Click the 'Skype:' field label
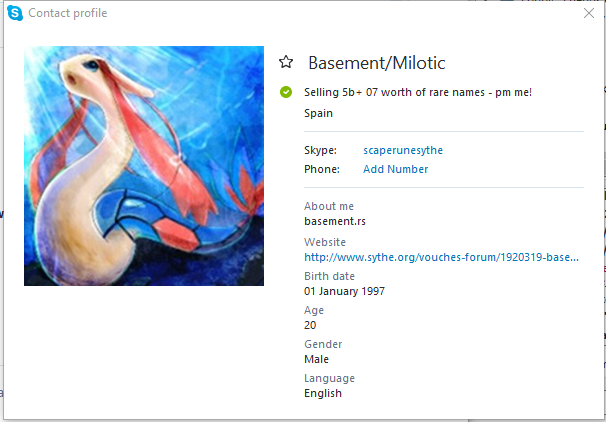Screen dimensions: 606x422 tap(320, 150)
